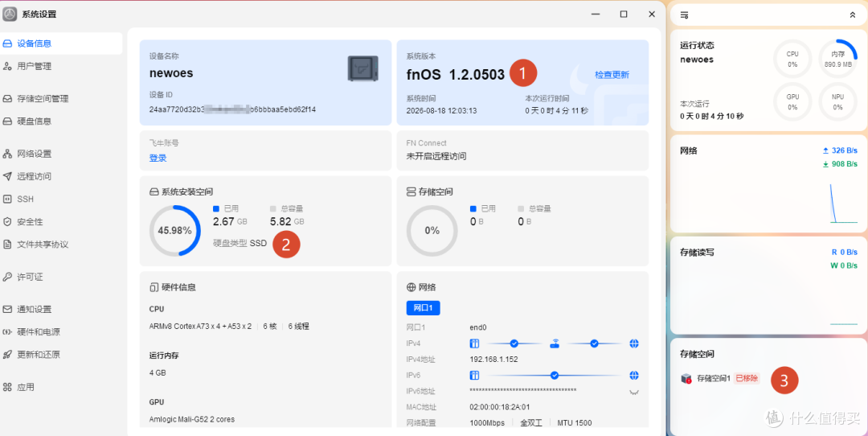Close the 系统设置 window

(x=652, y=14)
